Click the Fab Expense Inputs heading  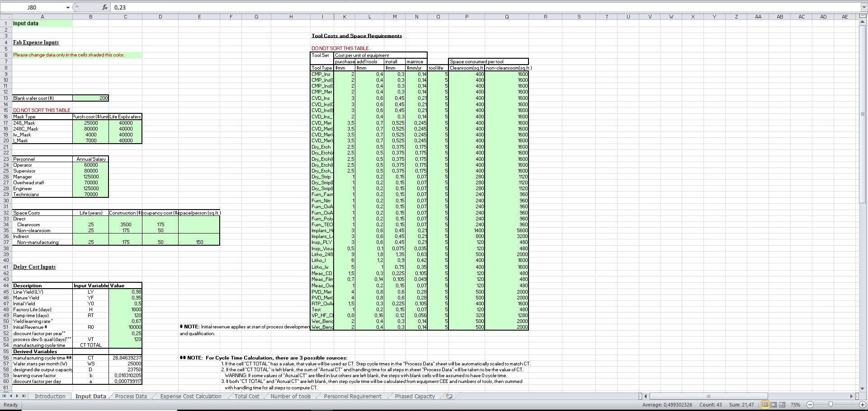pyautogui.click(x=36, y=42)
